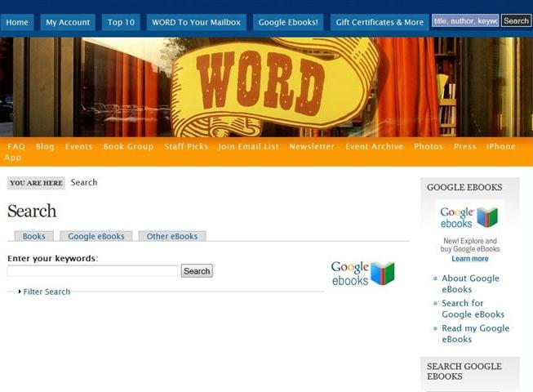Screen dimensions: 533x392
Task: Open the Staff Picks link
Action: [186, 146]
